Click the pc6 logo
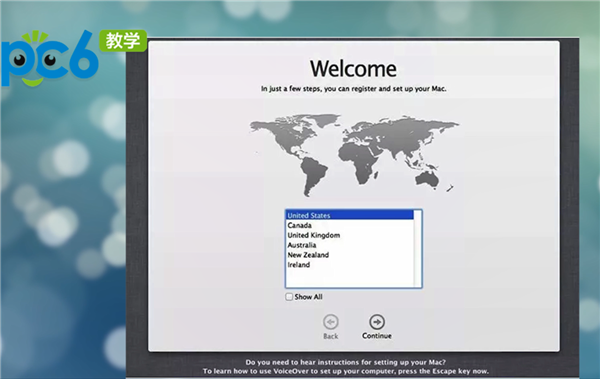This screenshot has width=600, height=379. point(49,58)
